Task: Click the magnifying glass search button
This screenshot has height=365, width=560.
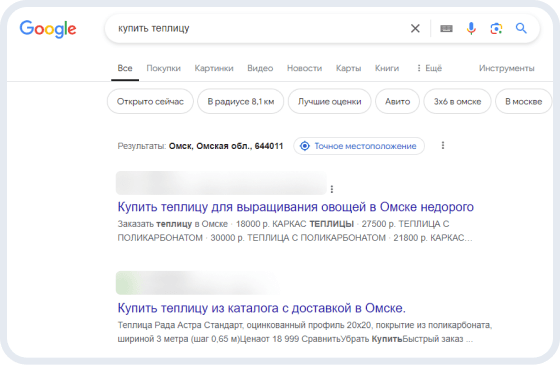Action: tap(521, 28)
